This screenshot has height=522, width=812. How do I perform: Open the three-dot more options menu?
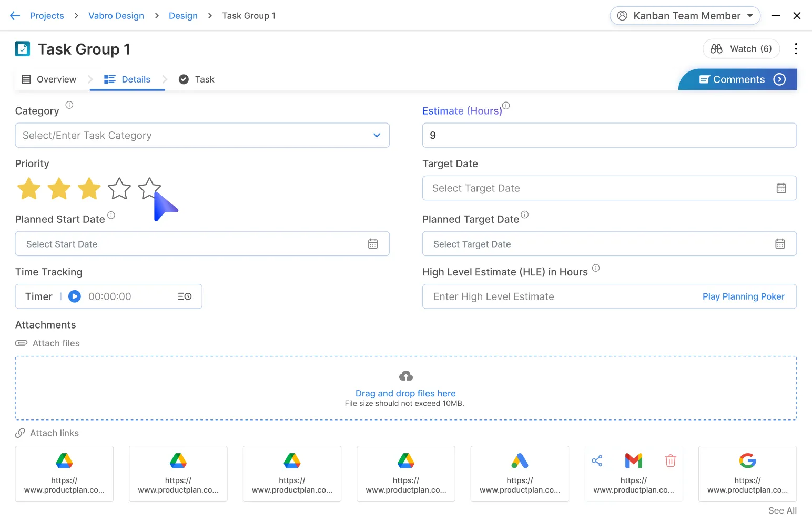click(x=796, y=49)
